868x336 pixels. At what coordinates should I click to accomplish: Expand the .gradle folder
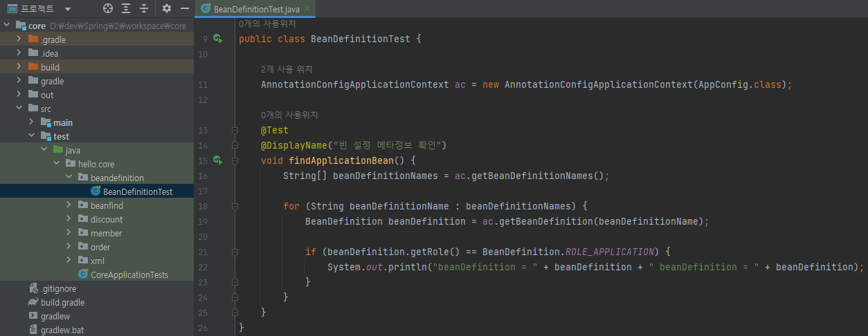(19, 39)
